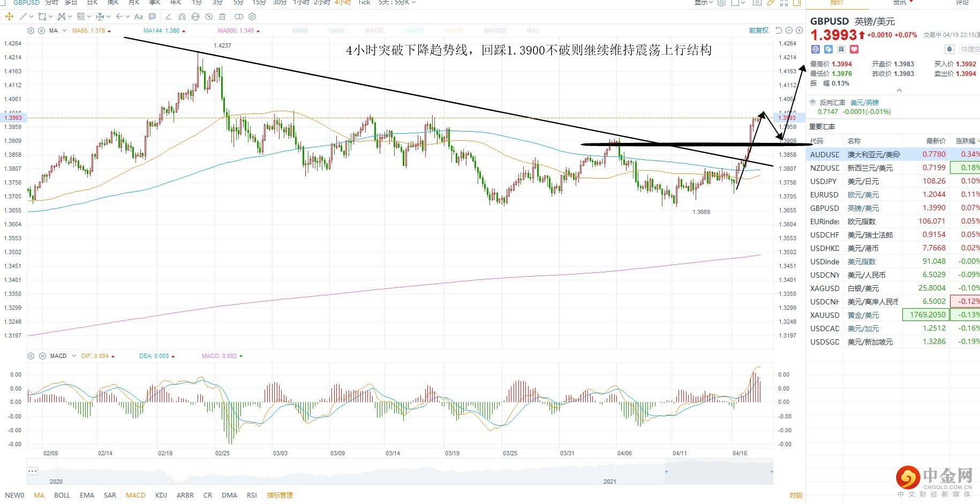This screenshot has height=504, width=980.
Task: Open the 显示 display dropdown
Action: (x=703, y=3)
